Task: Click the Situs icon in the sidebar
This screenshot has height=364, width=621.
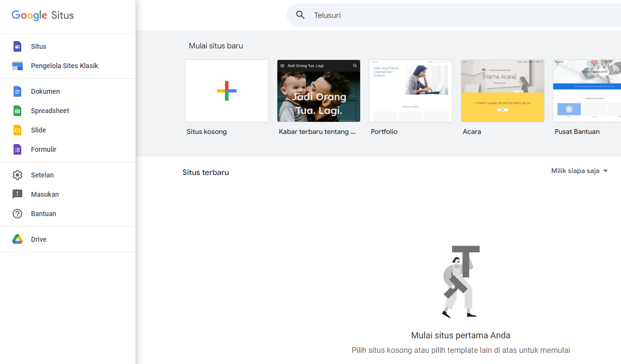Action: point(17,46)
